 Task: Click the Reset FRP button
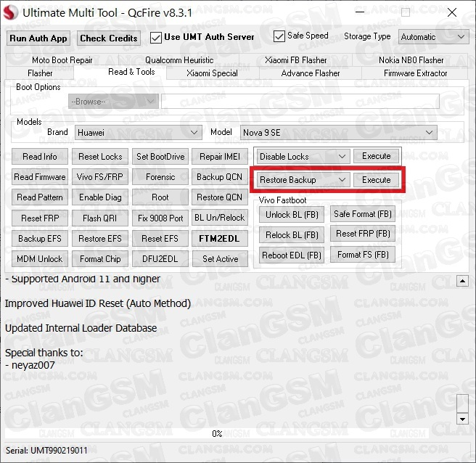(40, 218)
